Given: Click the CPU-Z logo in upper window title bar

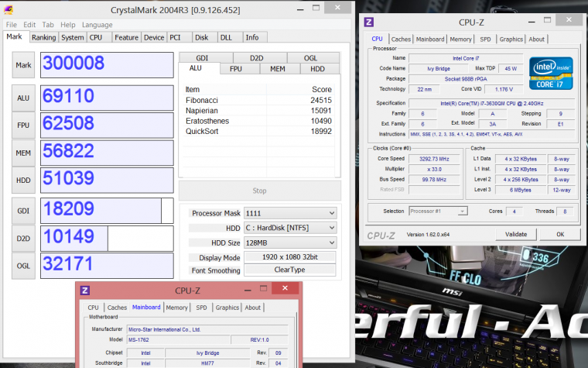Looking at the screenshot, I should [368, 22].
